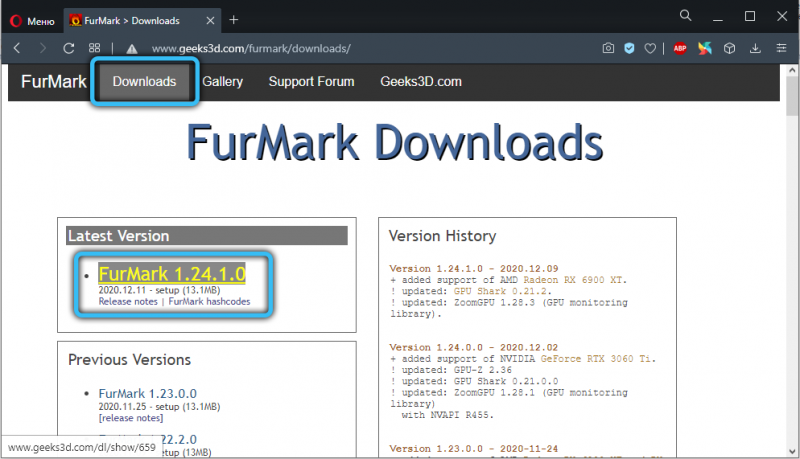Open the ABP Adblock Plus extension

pos(680,48)
